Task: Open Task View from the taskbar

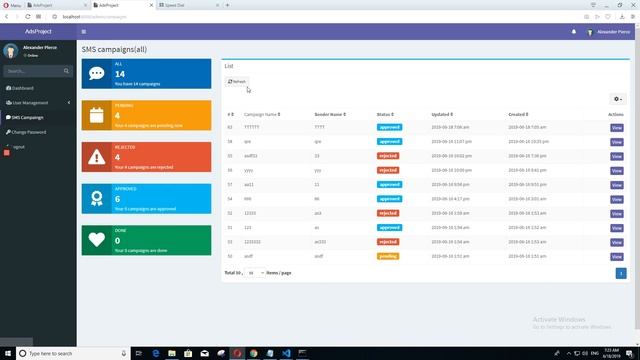Action: pyautogui.click(x=139, y=353)
